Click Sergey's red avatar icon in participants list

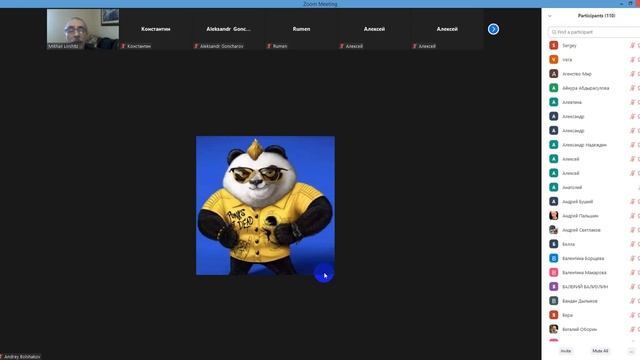tap(553, 45)
